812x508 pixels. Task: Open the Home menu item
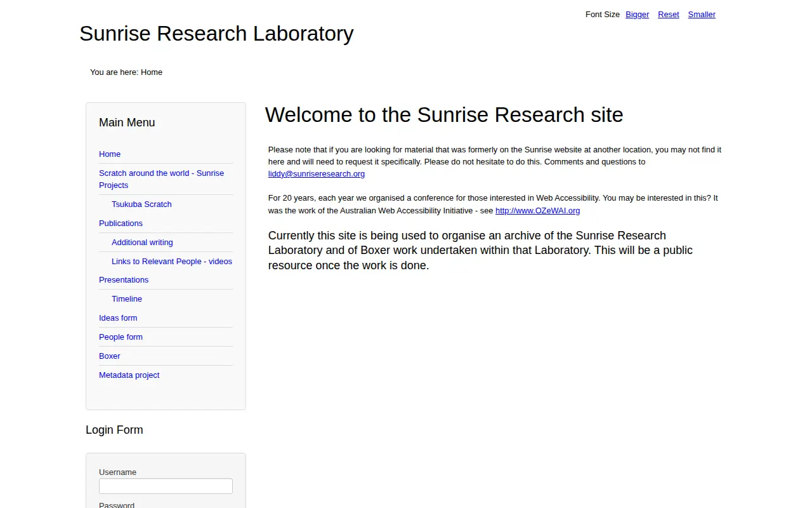110,154
